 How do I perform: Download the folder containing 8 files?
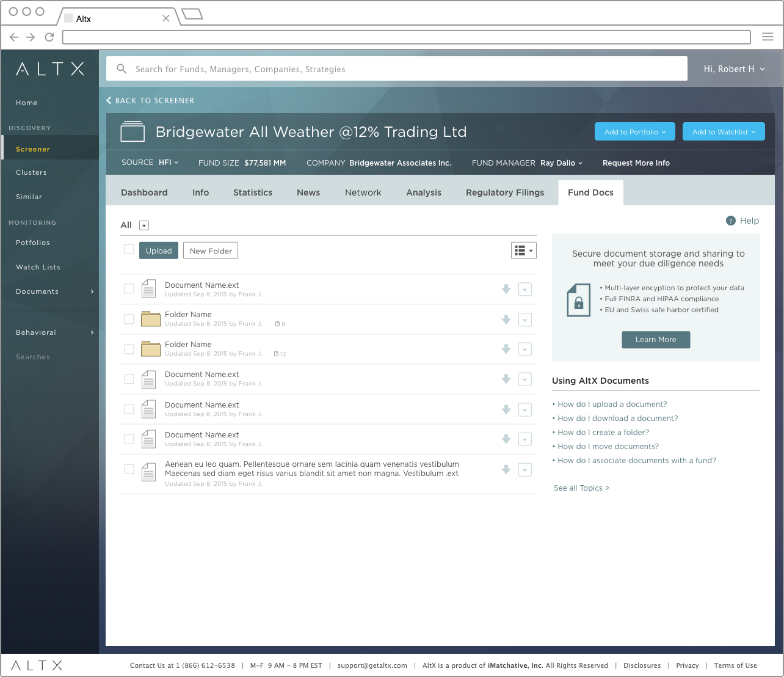click(x=506, y=319)
